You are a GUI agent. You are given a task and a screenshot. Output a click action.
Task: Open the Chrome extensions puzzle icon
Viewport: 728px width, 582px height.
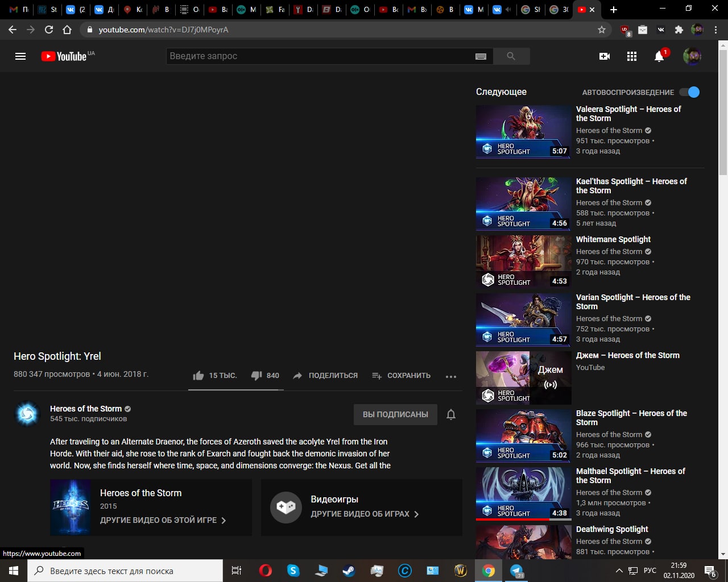pos(679,30)
